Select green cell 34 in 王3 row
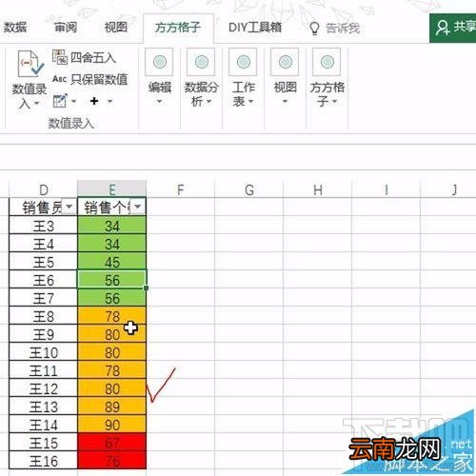 tap(112, 226)
